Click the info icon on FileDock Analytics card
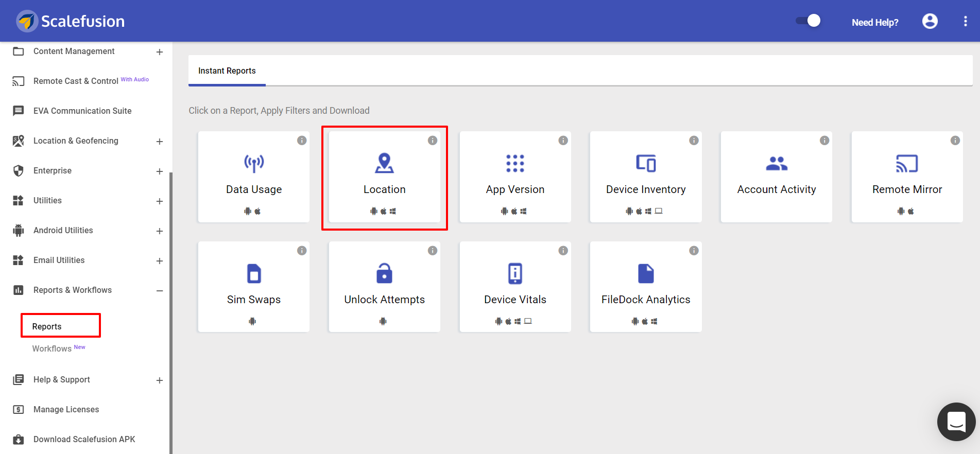The image size is (980, 454). (694, 251)
